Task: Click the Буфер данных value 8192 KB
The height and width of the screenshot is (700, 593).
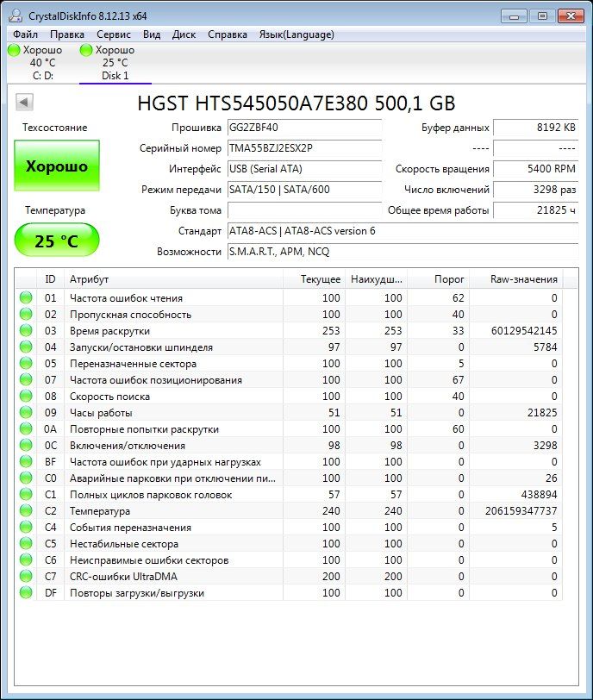Action: pyautogui.click(x=535, y=128)
